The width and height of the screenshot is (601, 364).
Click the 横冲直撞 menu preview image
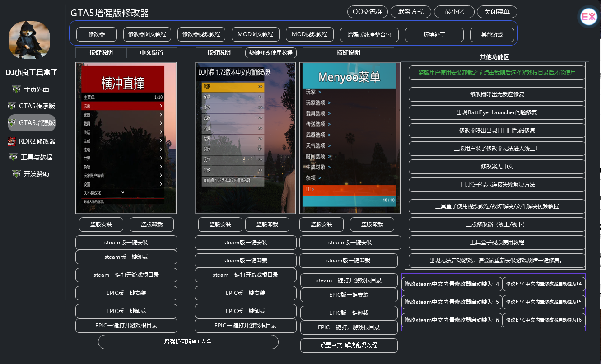[126, 138]
